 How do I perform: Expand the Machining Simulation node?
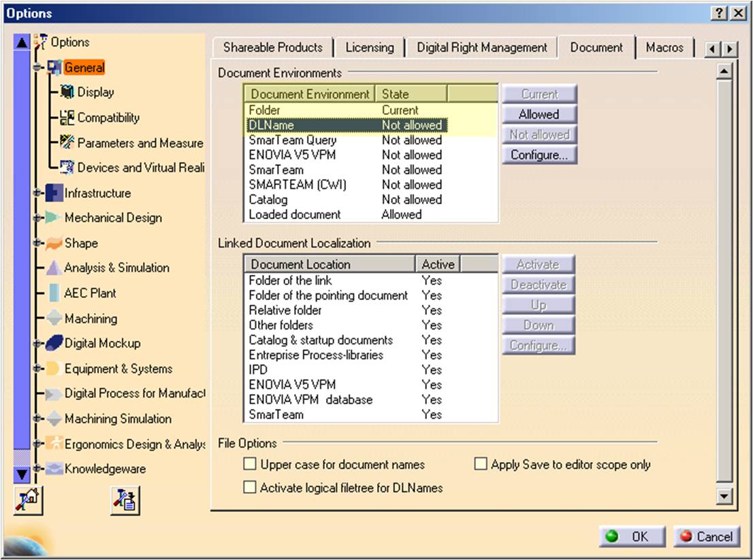click(37, 418)
